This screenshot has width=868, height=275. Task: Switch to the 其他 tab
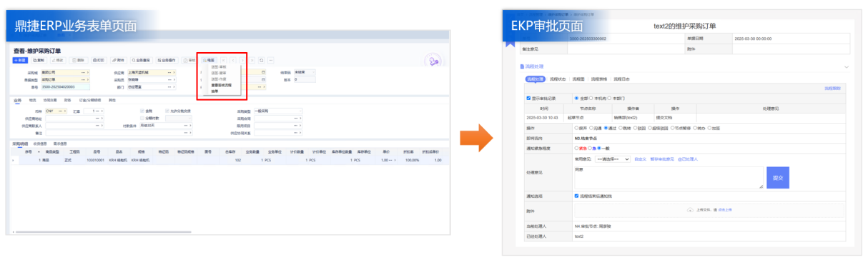tap(112, 100)
